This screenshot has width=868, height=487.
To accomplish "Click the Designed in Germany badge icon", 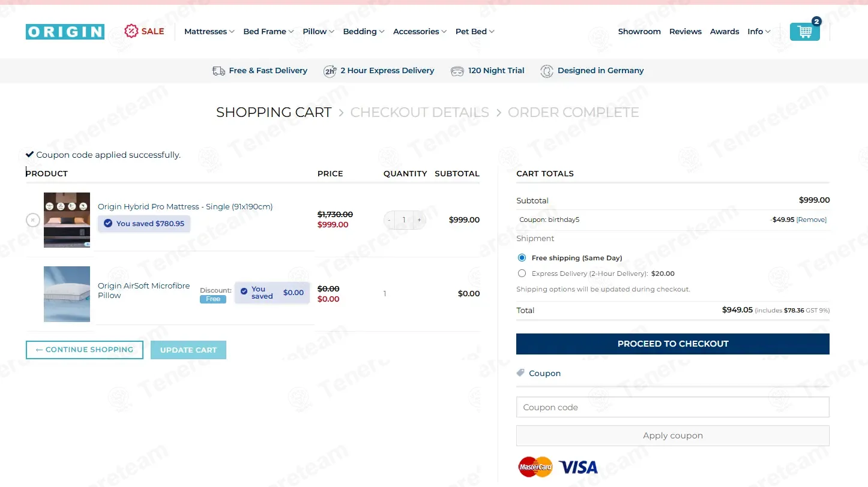I will (546, 71).
